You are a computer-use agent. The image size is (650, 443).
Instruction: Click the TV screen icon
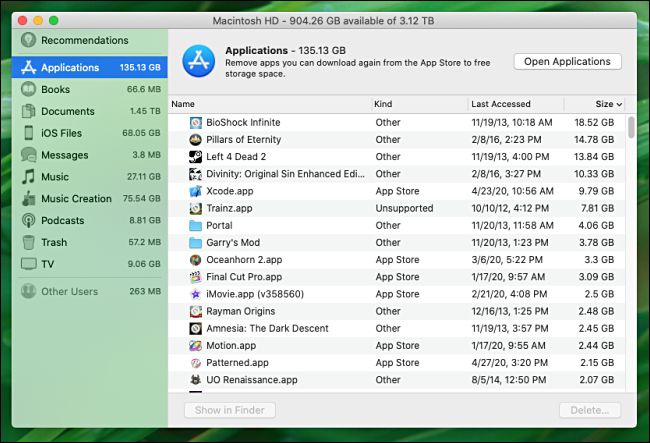(28, 264)
